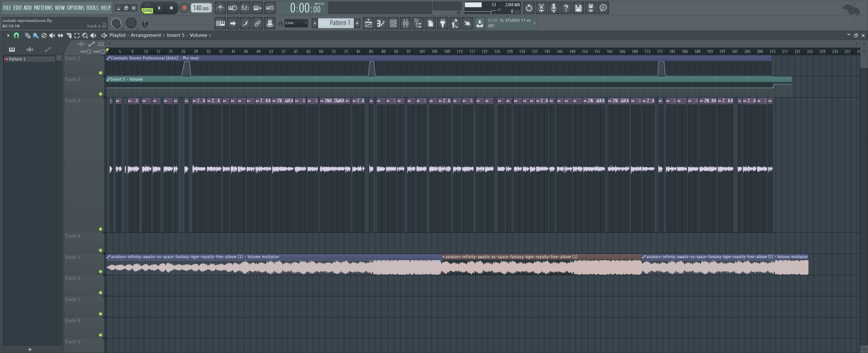
Task: Click the undo history icon
Action: tap(529, 8)
